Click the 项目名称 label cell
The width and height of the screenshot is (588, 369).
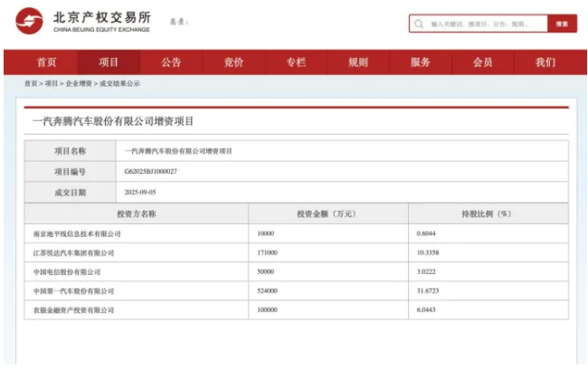click(x=71, y=151)
